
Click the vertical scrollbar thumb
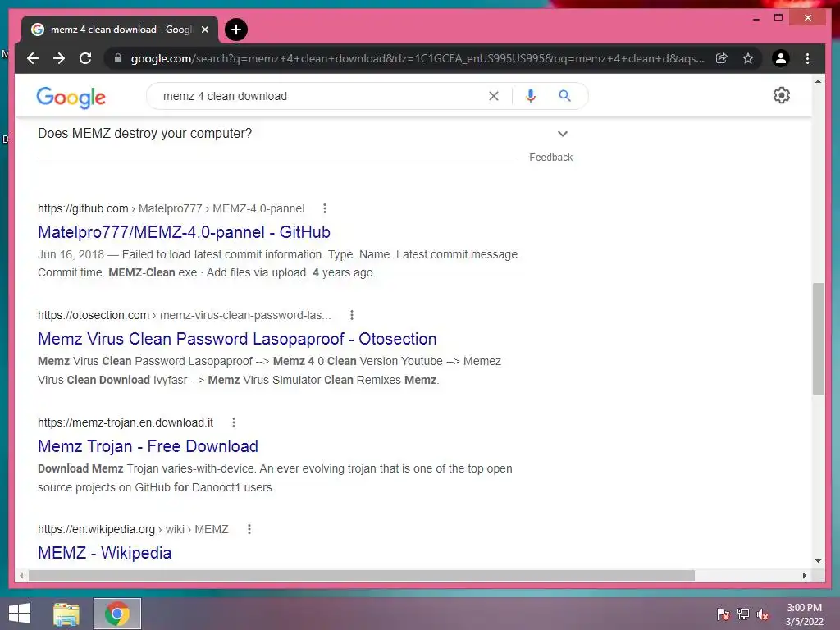818,339
